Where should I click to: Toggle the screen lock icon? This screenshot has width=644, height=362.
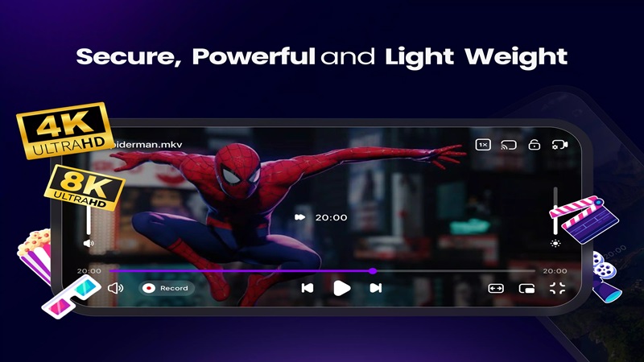pos(533,145)
